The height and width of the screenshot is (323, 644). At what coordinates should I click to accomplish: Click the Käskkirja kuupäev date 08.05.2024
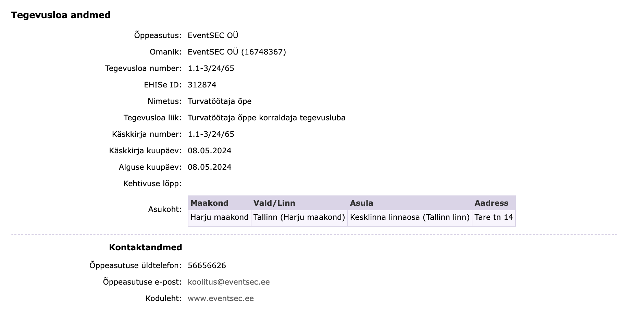pyautogui.click(x=210, y=151)
